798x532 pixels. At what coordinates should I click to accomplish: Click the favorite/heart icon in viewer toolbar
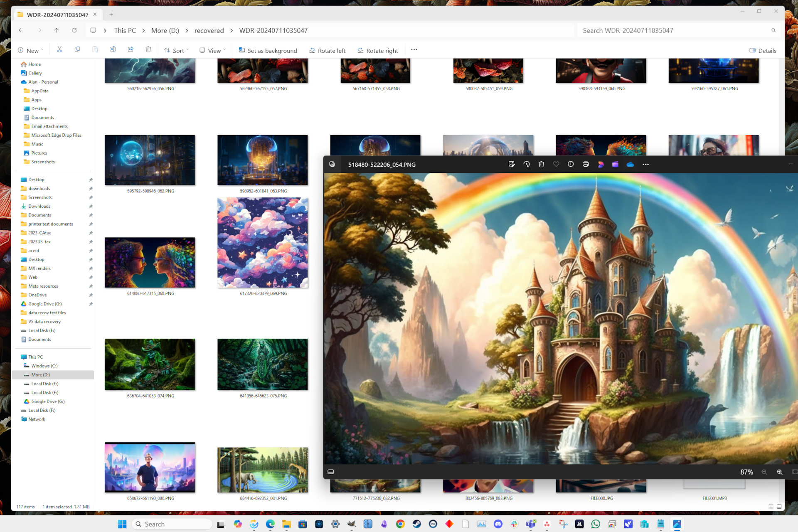(557, 165)
